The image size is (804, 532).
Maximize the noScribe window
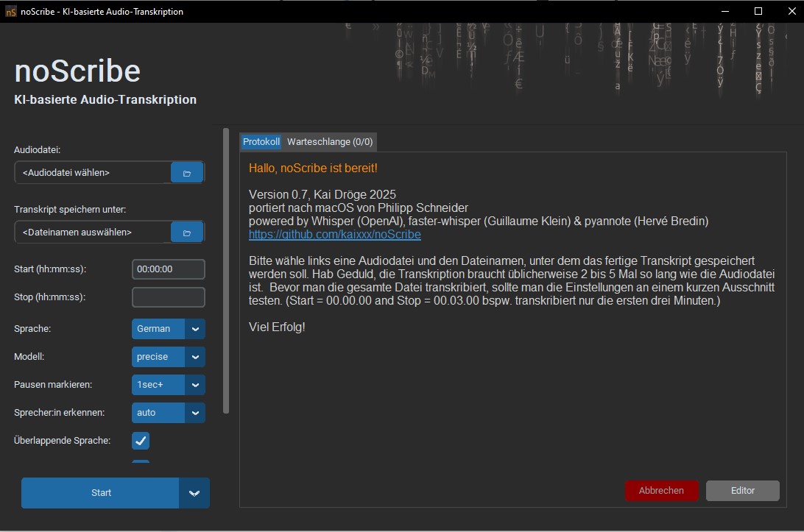point(758,11)
